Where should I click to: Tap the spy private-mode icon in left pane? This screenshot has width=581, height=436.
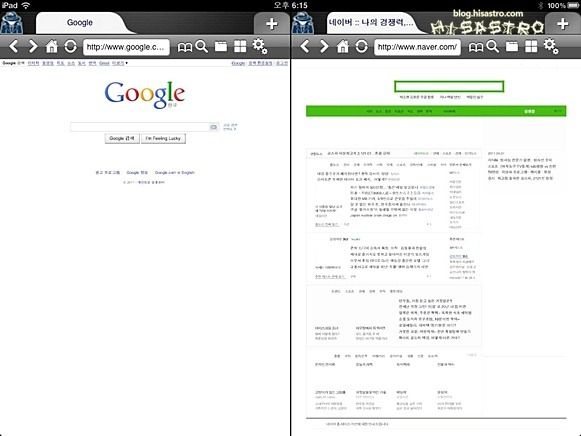click(12, 23)
